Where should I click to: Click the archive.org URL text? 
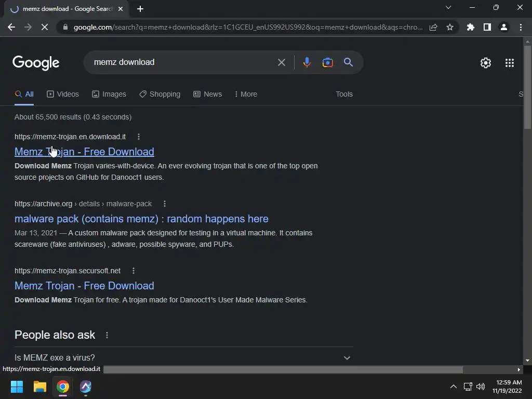coord(83,204)
